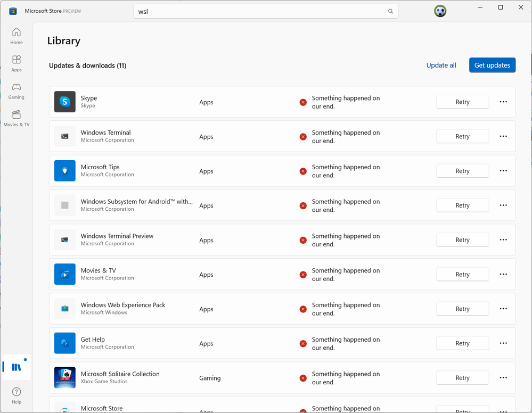Click the Skype app icon
The height and width of the screenshot is (413, 532).
coord(65,102)
